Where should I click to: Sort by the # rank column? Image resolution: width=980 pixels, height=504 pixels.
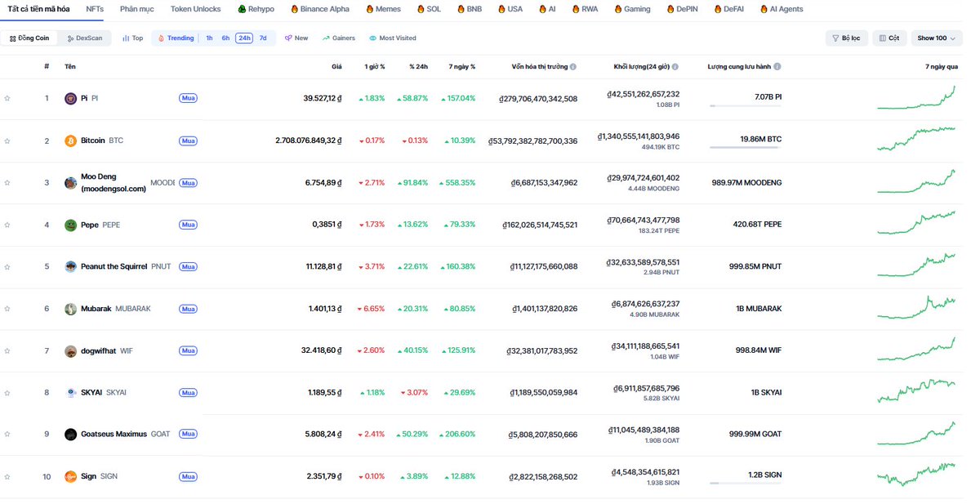47,67
